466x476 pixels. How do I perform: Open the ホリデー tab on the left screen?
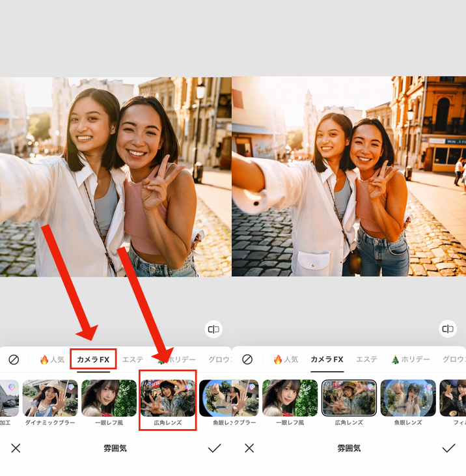[x=176, y=359]
